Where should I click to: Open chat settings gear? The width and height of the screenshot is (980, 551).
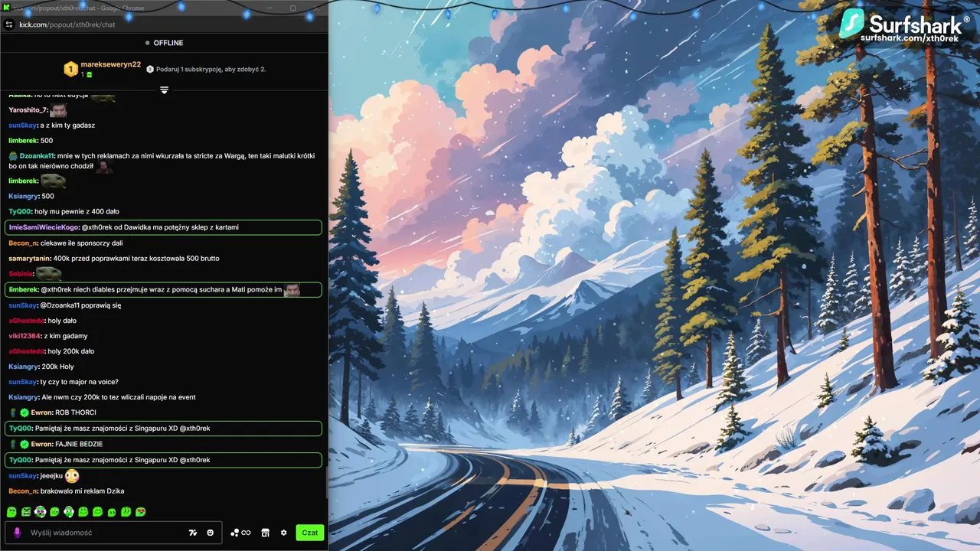click(283, 533)
